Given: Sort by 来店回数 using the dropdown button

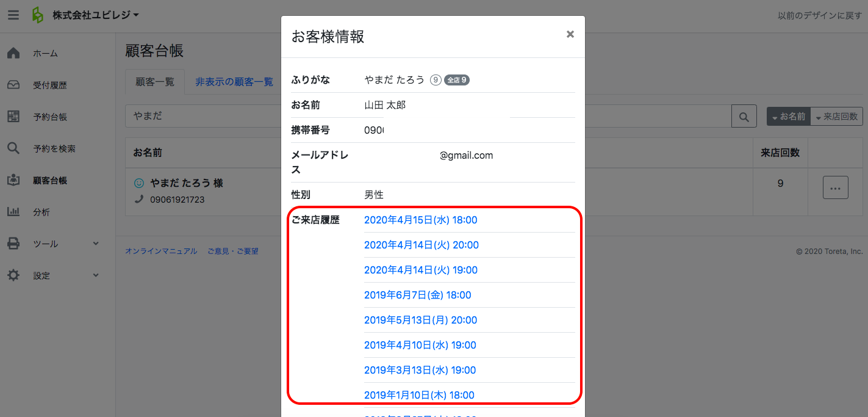Looking at the screenshot, I should 836,117.
